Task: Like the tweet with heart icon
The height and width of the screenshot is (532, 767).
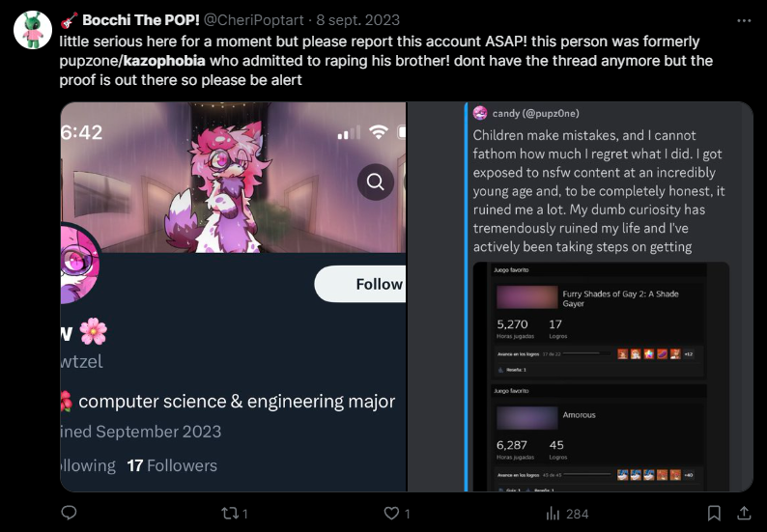Action: [391, 514]
